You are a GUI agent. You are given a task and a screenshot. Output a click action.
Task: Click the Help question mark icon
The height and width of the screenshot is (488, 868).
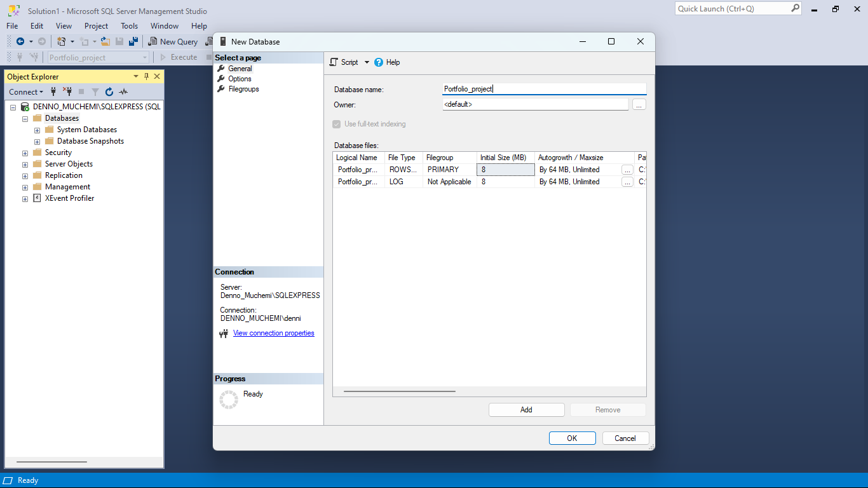click(x=379, y=62)
